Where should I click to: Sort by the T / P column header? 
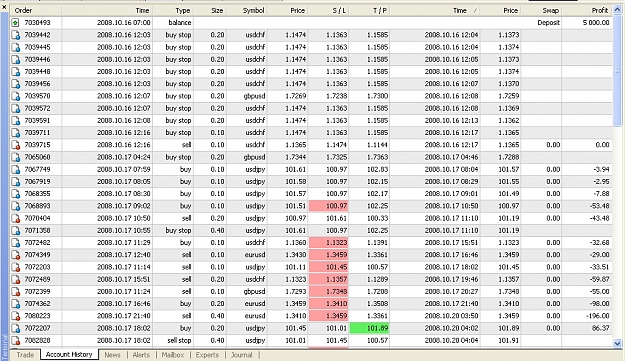(369, 10)
